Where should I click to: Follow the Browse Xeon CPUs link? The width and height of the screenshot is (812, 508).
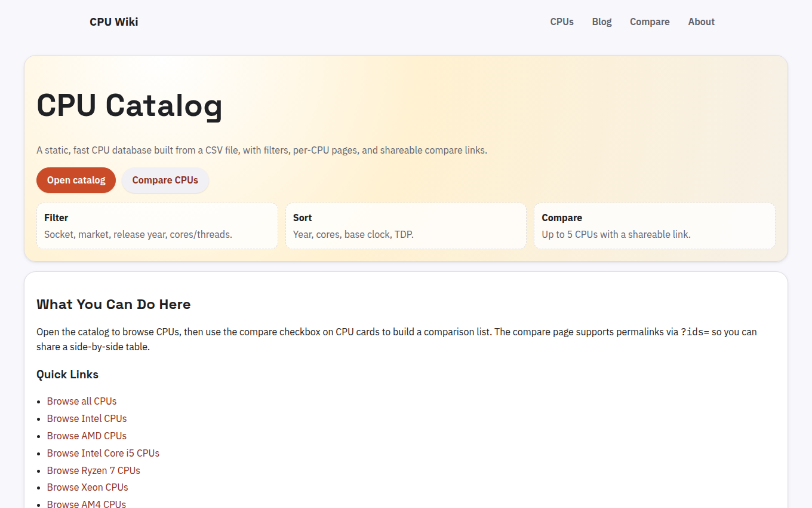click(x=88, y=487)
